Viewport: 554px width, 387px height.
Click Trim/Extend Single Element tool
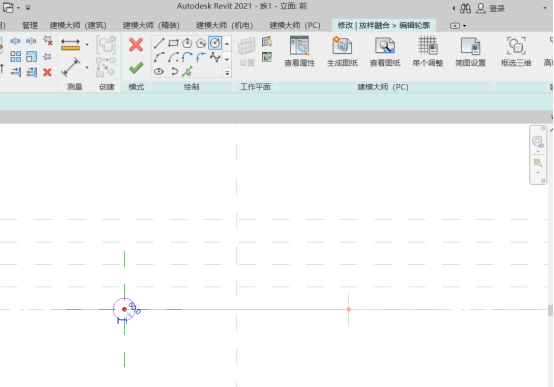[x=15, y=72]
